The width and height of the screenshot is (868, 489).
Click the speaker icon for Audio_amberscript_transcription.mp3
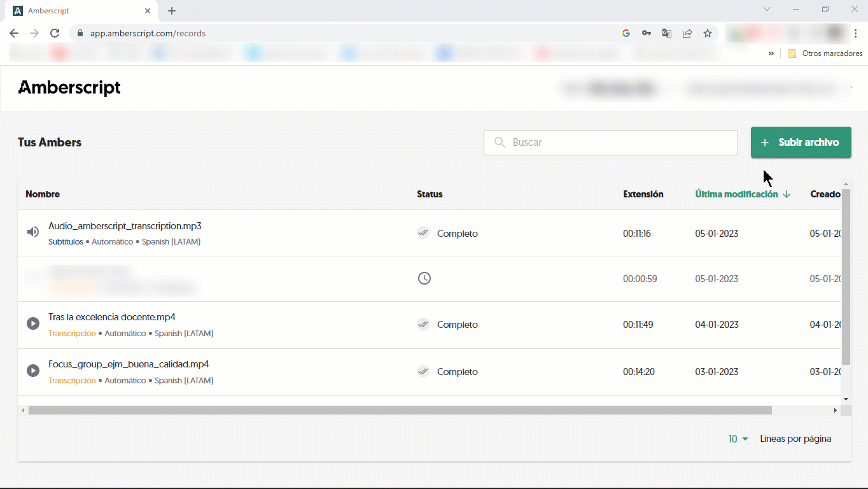pyautogui.click(x=32, y=232)
